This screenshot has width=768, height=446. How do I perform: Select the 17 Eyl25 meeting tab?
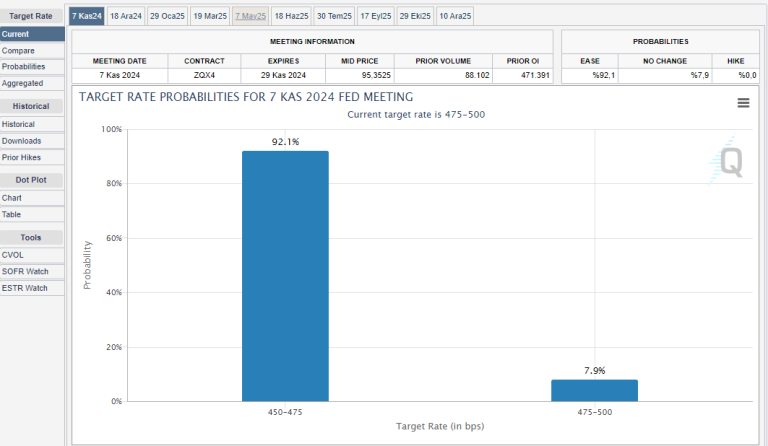(x=375, y=16)
